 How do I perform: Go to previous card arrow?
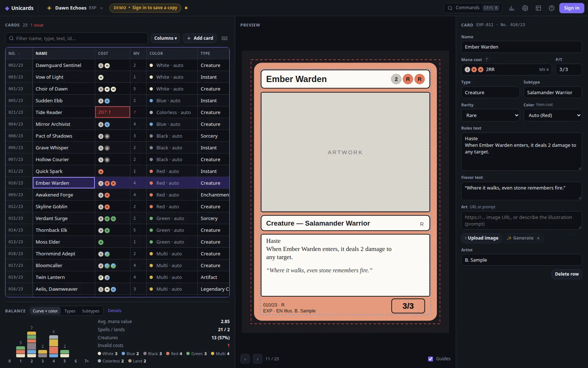(245, 359)
